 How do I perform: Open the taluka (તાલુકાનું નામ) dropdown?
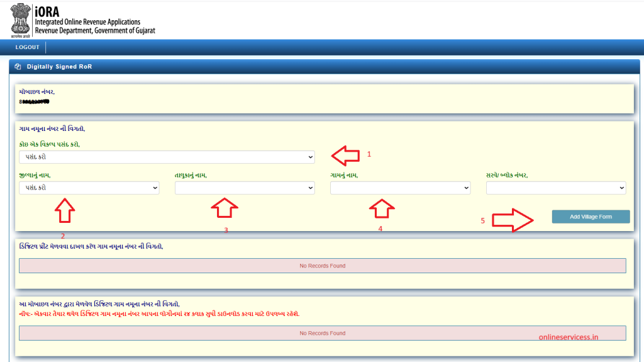tap(245, 188)
